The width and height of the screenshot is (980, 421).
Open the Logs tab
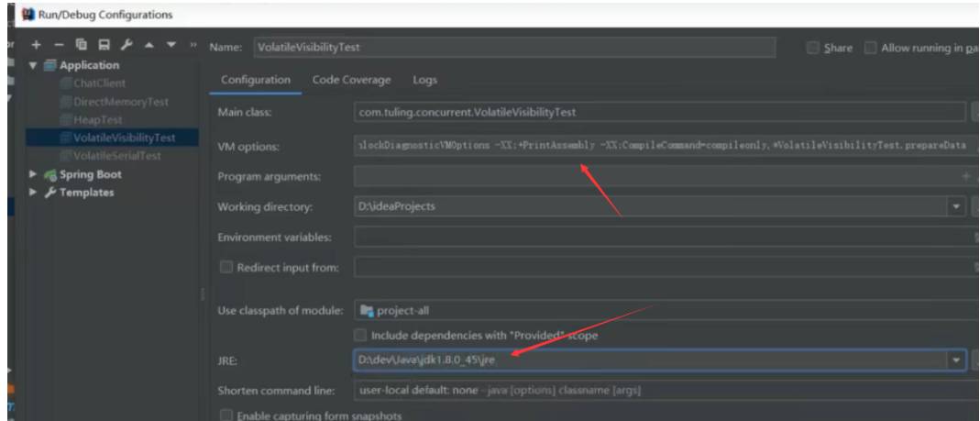(x=425, y=80)
